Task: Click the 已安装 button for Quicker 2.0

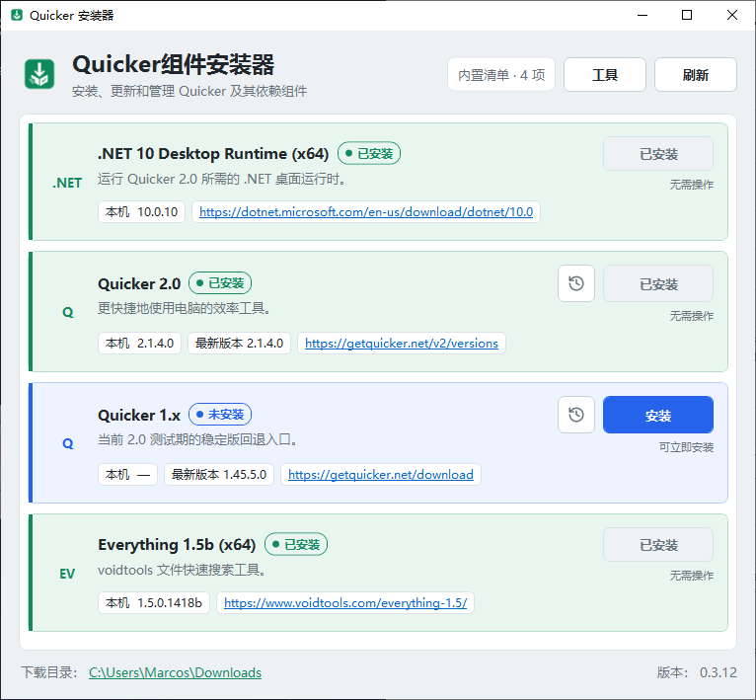Action: pyautogui.click(x=658, y=283)
